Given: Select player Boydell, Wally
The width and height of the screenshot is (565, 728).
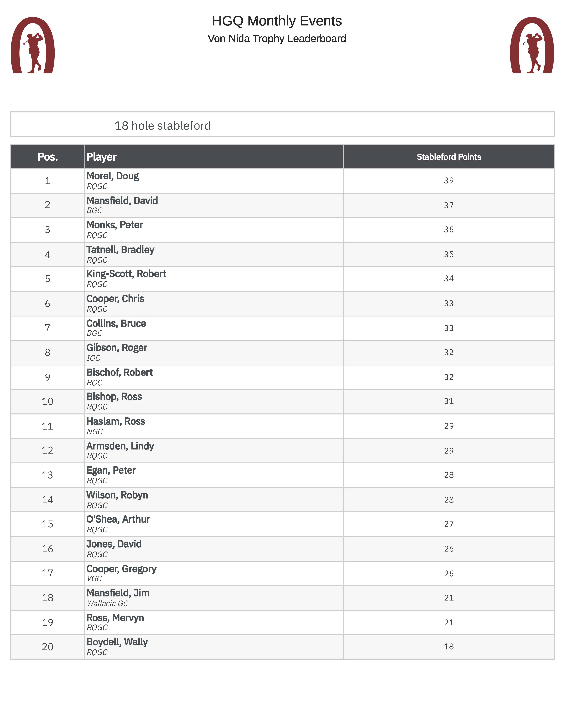Looking at the screenshot, I should pos(117,642).
